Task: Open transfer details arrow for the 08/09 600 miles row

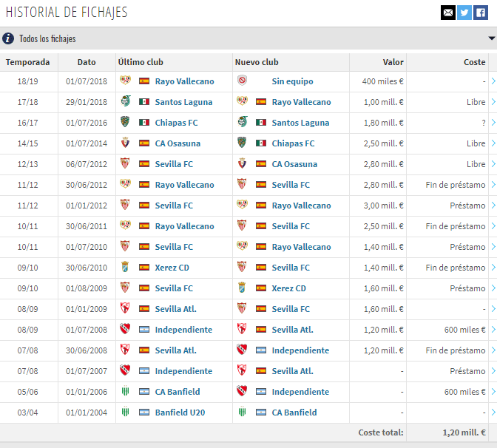Action: click(x=493, y=330)
